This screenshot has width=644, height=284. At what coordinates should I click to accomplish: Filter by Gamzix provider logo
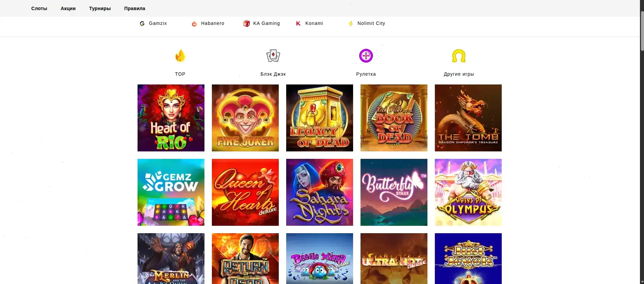coord(142,24)
